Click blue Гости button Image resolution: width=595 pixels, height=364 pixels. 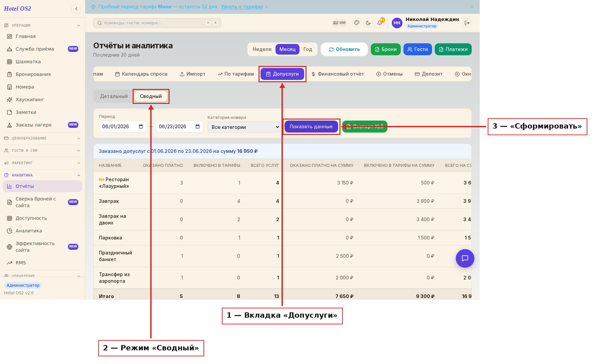pyautogui.click(x=418, y=49)
